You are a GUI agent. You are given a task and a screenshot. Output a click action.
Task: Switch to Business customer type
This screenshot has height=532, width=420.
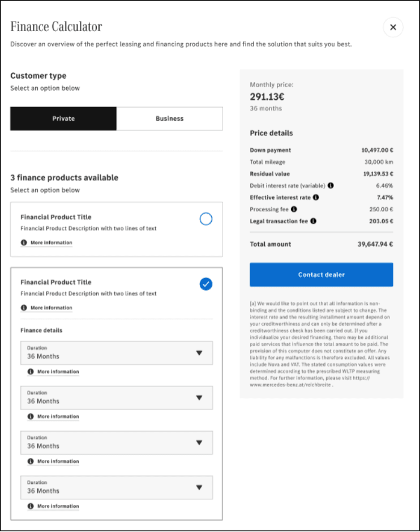click(169, 119)
